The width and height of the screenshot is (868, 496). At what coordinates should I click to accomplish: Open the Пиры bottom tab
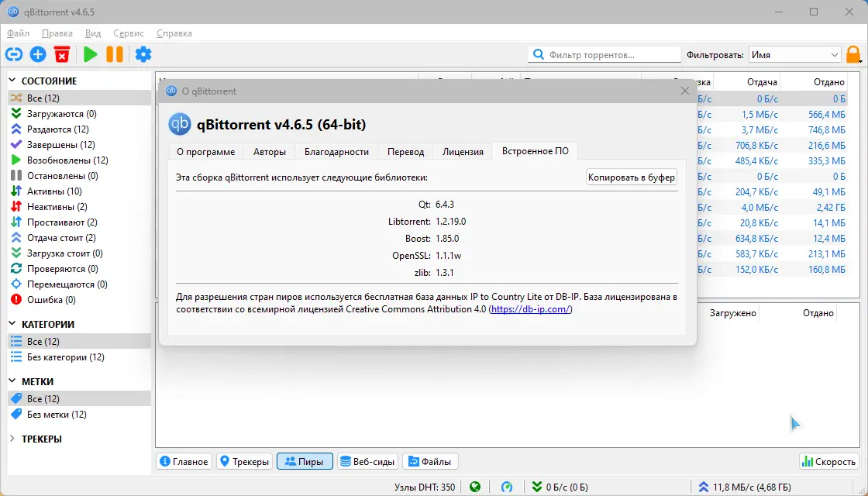(305, 462)
